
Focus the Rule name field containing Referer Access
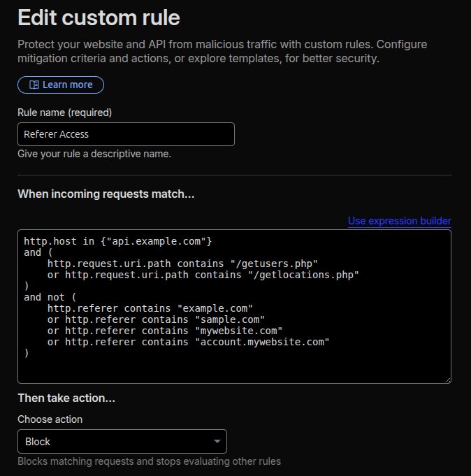(126, 134)
